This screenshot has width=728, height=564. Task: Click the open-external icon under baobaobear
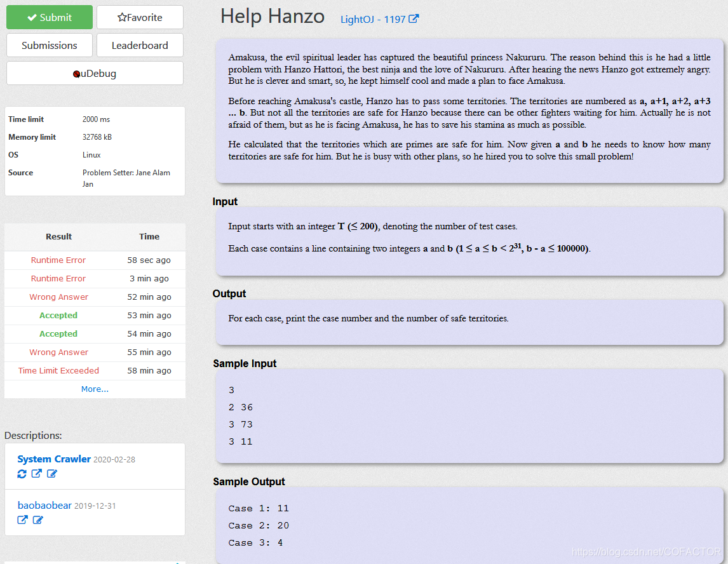[22, 520]
